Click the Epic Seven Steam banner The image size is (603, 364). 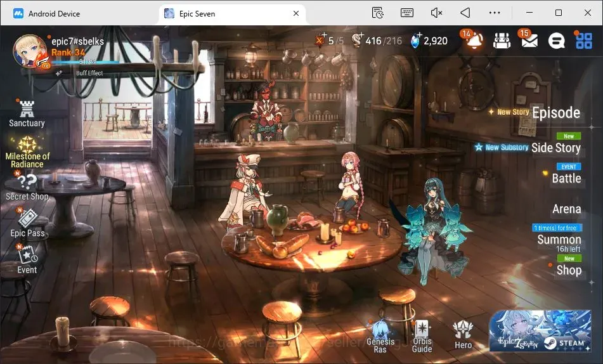[540, 331]
